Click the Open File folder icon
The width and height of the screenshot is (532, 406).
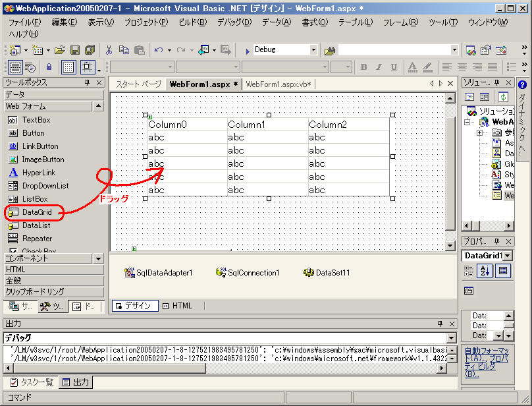[60, 50]
